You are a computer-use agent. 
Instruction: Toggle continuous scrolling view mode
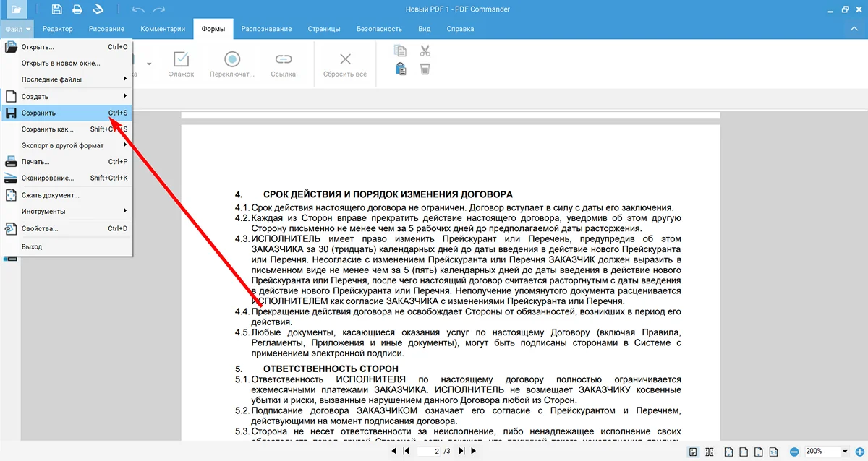[693, 452]
